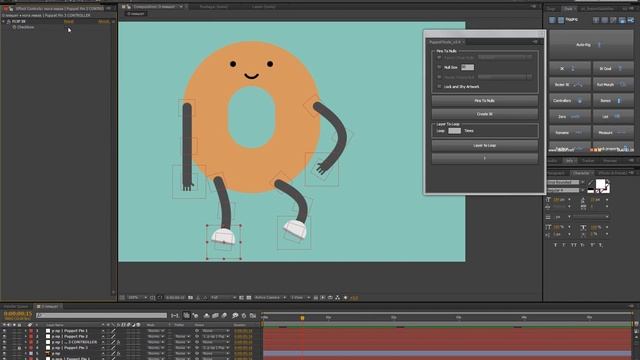Open viewer resolution Full dropdown

pos(223,298)
